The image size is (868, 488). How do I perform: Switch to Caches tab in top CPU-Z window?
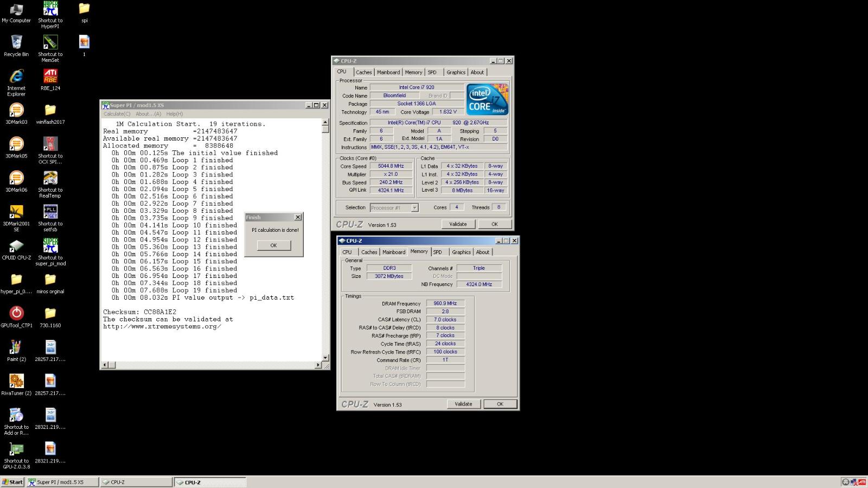coord(363,72)
